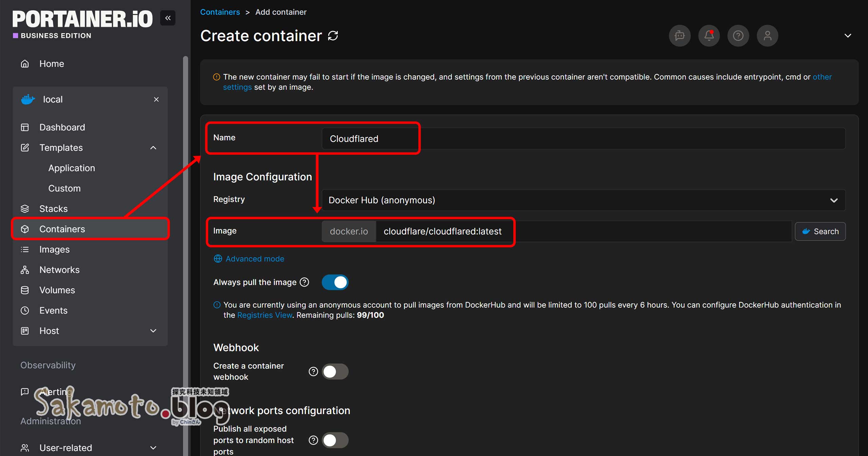868x456 pixels.
Task: Click the help icon next to Always pull the image
Action: click(304, 282)
